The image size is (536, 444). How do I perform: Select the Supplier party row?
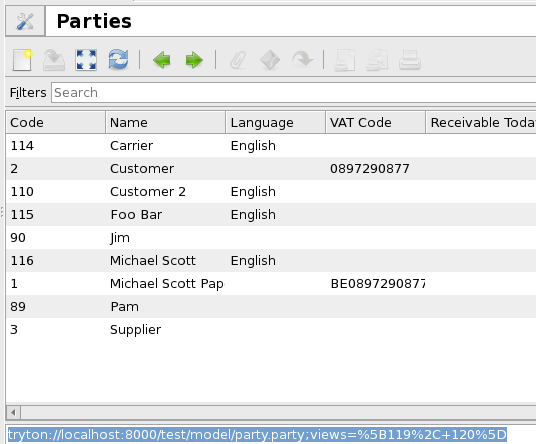(x=271, y=330)
